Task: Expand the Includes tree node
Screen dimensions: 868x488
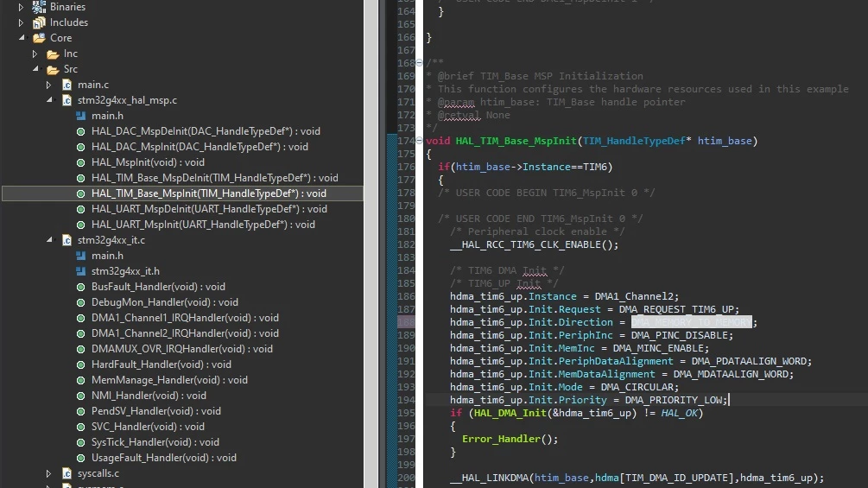Action: point(21,22)
